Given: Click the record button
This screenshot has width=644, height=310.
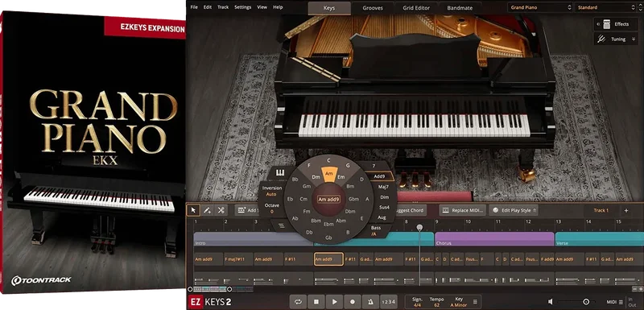Looking at the screenshot, I should click(353, 302).
